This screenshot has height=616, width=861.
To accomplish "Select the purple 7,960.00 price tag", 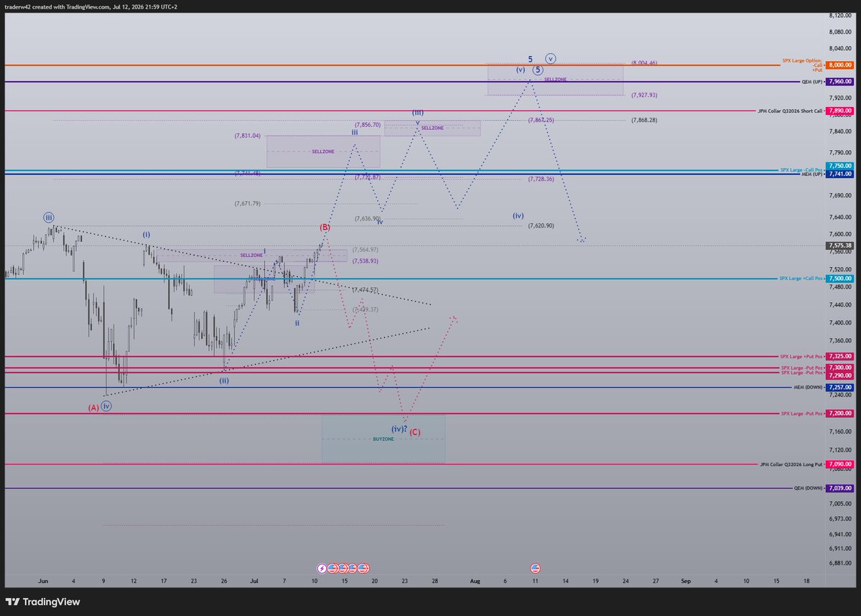I will pos(840,81).
